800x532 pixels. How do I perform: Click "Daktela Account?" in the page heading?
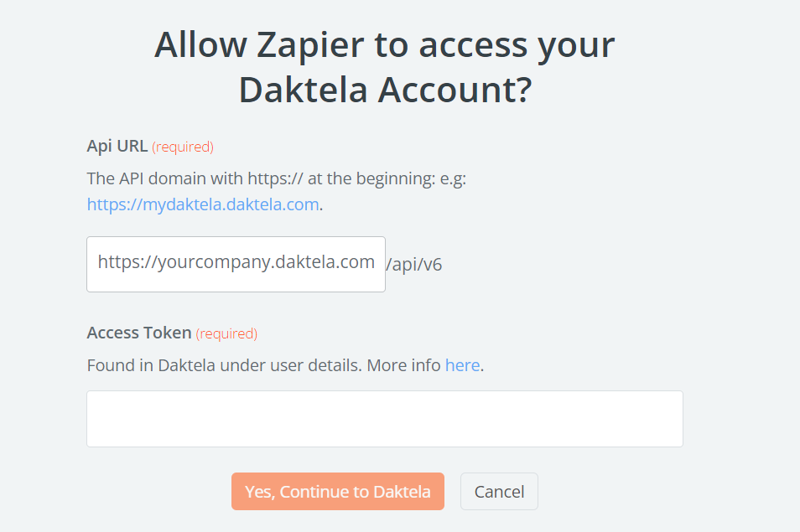click(385, 90)
